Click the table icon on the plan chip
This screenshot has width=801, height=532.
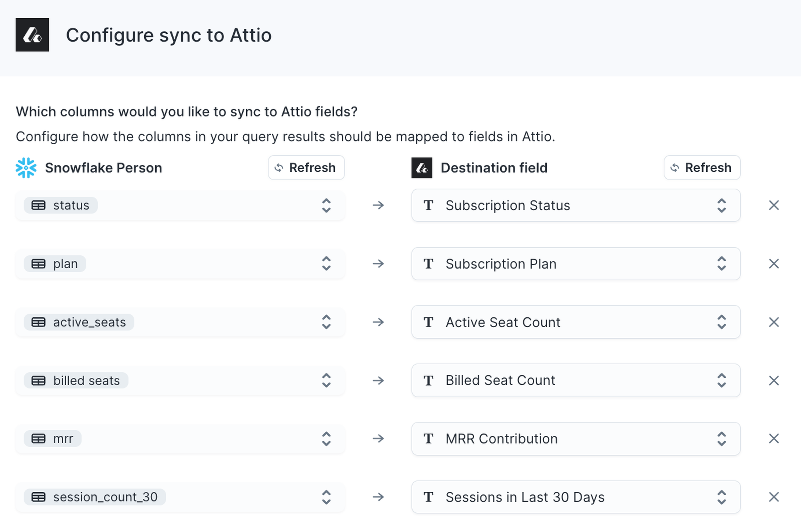coord(38,264)
